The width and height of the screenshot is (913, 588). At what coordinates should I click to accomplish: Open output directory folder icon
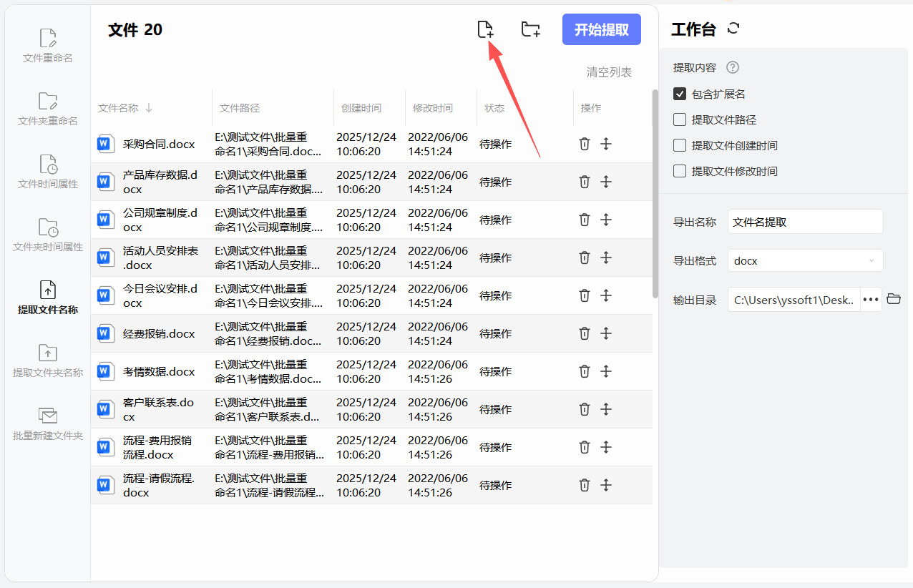[x=893, y=299]
